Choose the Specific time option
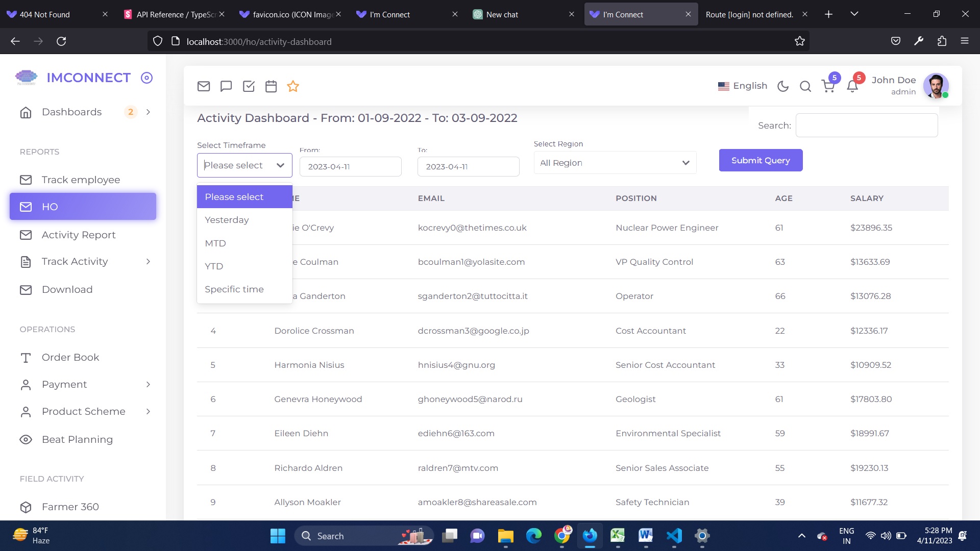The image size is (980, 551). tap(234, 289)
